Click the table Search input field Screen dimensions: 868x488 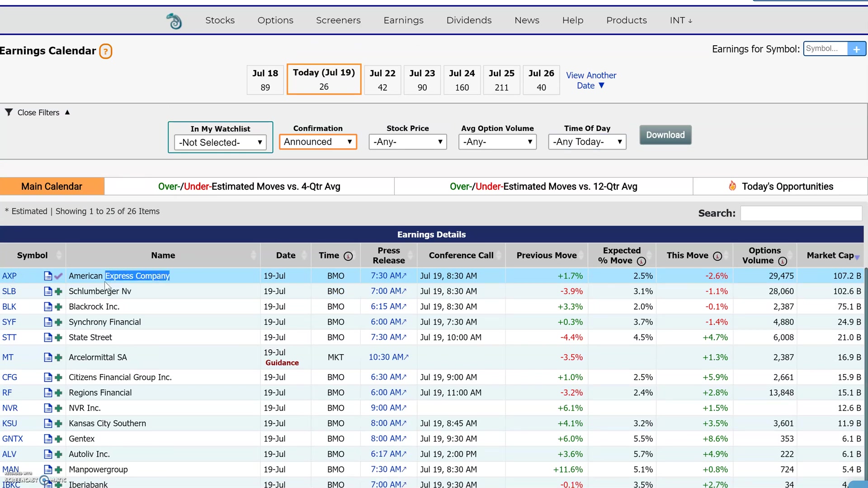point(801,213)
